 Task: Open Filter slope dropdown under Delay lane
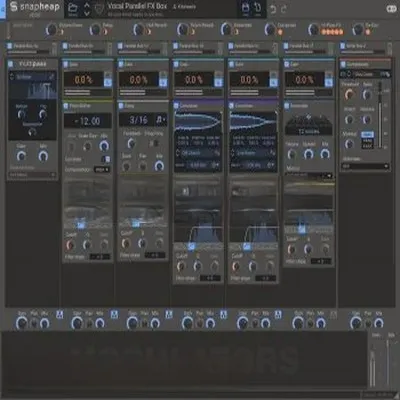tap(155, 255)
